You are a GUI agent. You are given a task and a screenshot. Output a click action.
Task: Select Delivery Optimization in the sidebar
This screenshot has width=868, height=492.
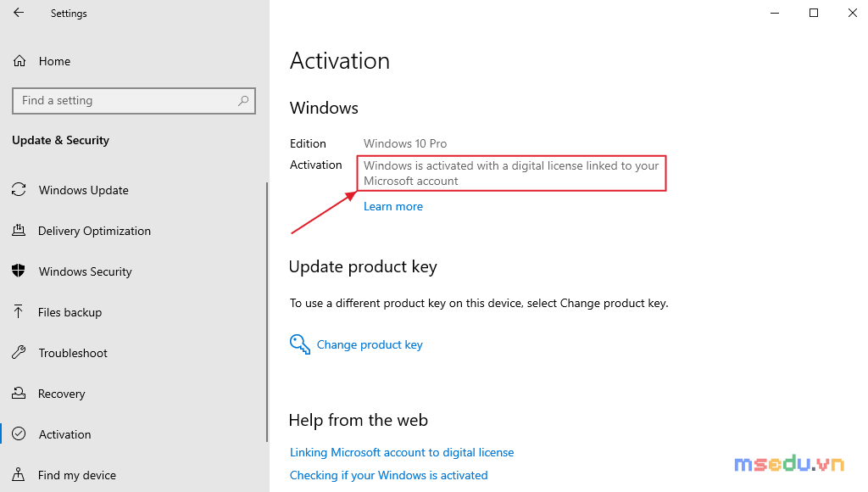pos(94,231)
